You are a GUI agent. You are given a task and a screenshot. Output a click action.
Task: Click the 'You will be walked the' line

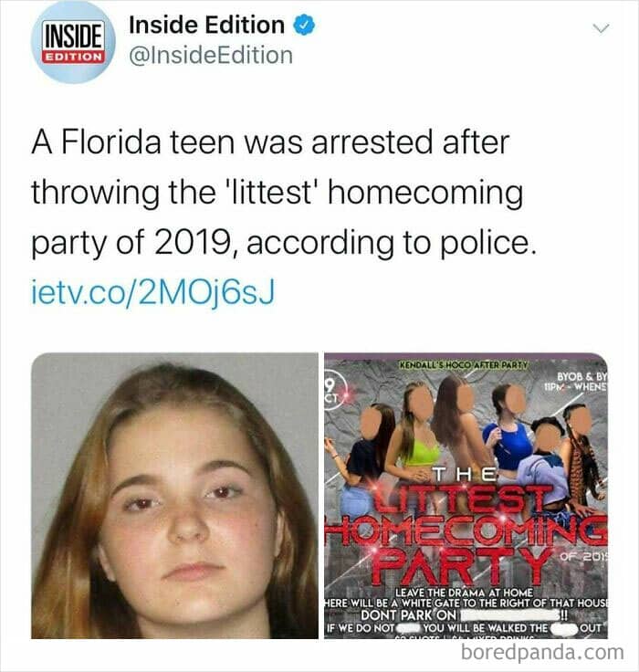[x=466, y=628]
